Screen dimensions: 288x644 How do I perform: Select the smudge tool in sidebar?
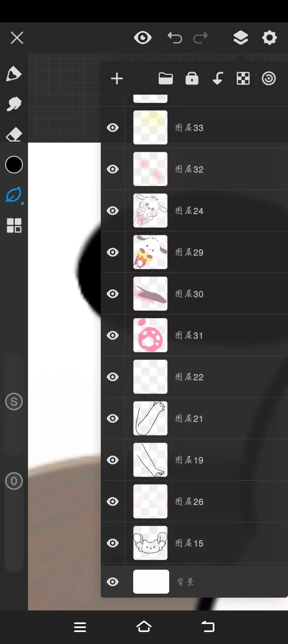[14, 104]
